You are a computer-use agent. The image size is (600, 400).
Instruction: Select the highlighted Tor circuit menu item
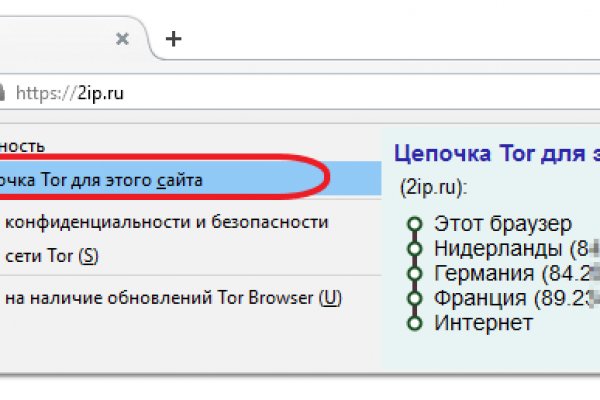(150, 180)
